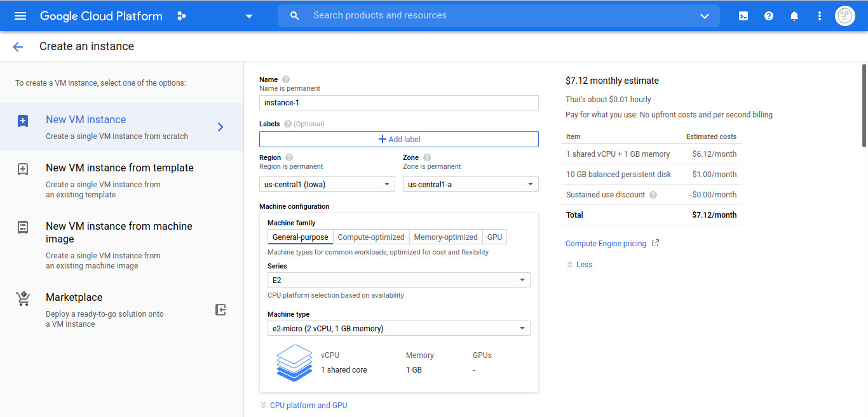Image resolution: width=868 pixels, height=417 pixels.
Task: Open the notifications bell
Action: click(794, 16)
